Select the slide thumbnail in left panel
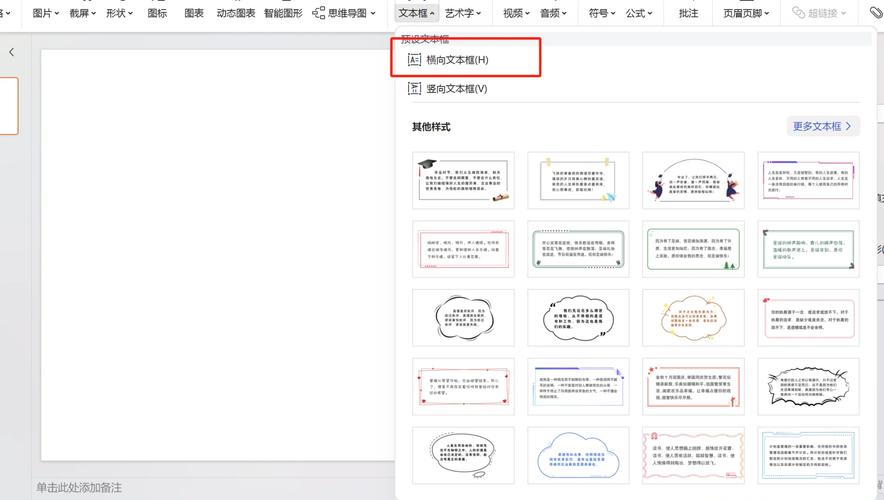 pyautogui.click(x=8, y=106)
